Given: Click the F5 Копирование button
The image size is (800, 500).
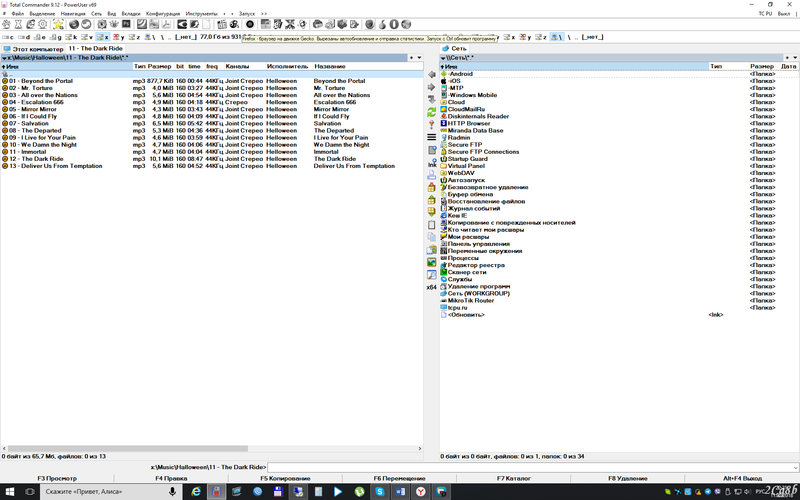Looking at the screenshot, I should coord(285,479).
